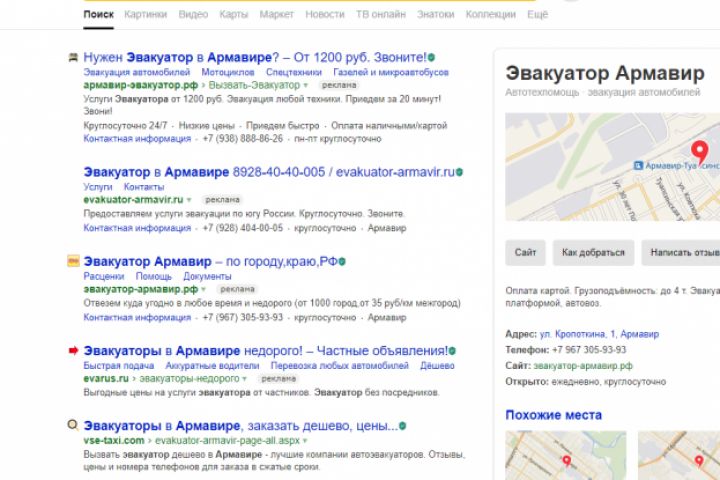720x480 pixels.
Task: Click the 'Услуги' sitelink
Action: 98,187
